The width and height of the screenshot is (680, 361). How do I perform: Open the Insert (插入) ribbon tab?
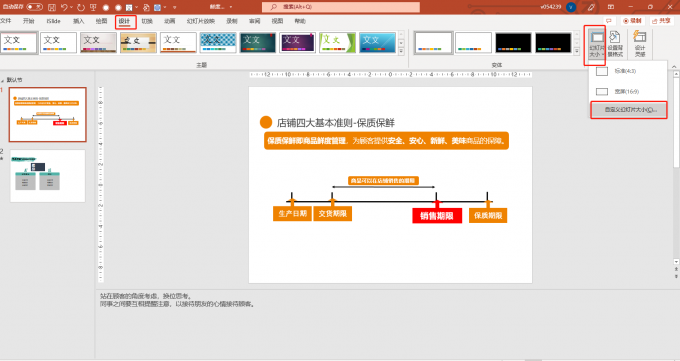click(x=78, y=21)
